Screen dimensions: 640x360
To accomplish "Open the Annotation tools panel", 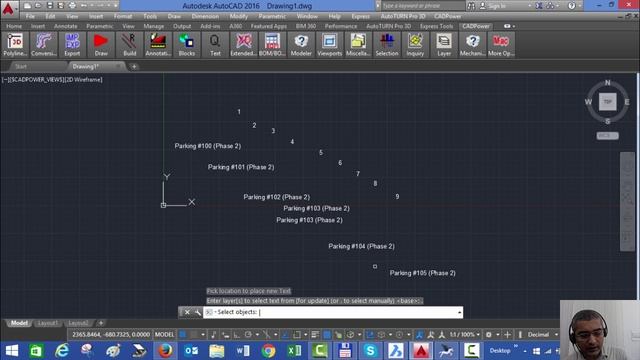I will coord(158,45).
